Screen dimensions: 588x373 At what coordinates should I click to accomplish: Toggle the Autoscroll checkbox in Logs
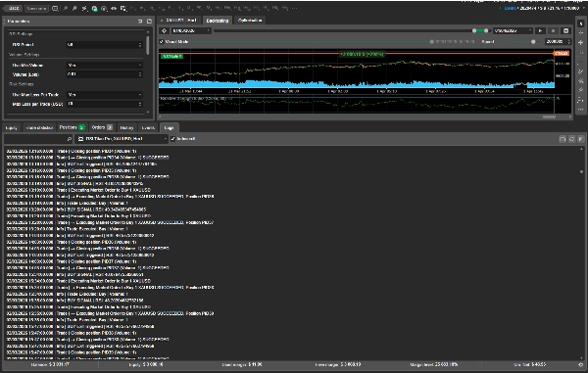172,139
